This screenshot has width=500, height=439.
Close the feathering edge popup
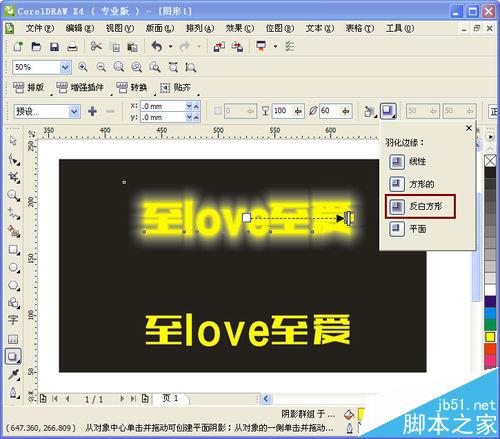469,128
